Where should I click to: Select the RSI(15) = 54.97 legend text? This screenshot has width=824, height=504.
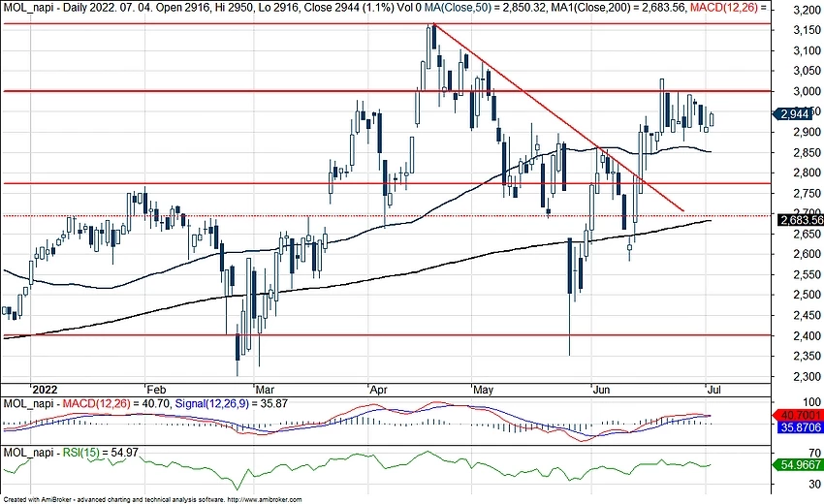(101, 452)
